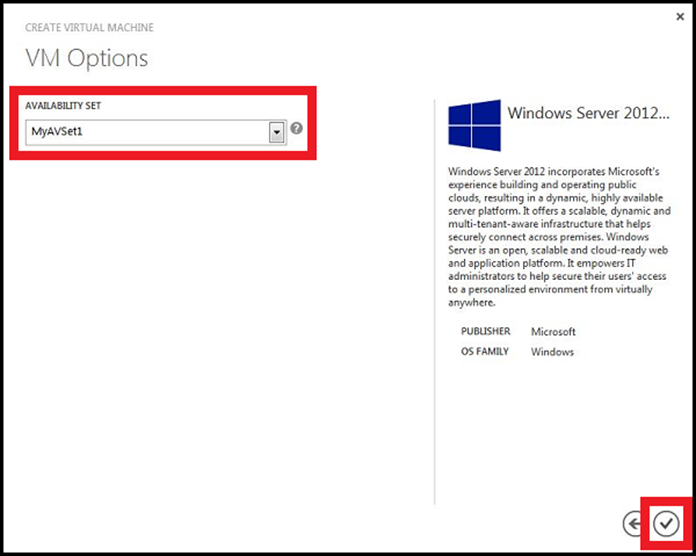Go back with the left arrow button
This screenshot has width=696, height=556.
(634, 524)
